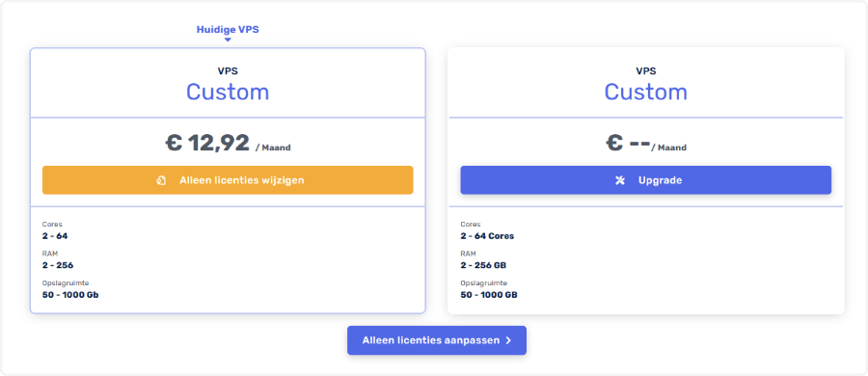
Task: Click the 2 - 256 GB RAM value
Action: (x=483, y=265)
